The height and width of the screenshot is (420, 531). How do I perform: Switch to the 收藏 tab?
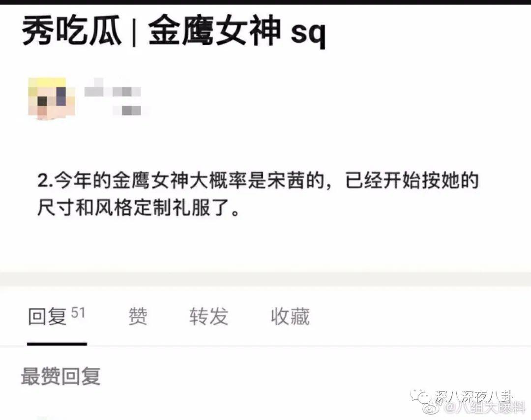click(x=290, y=316)
